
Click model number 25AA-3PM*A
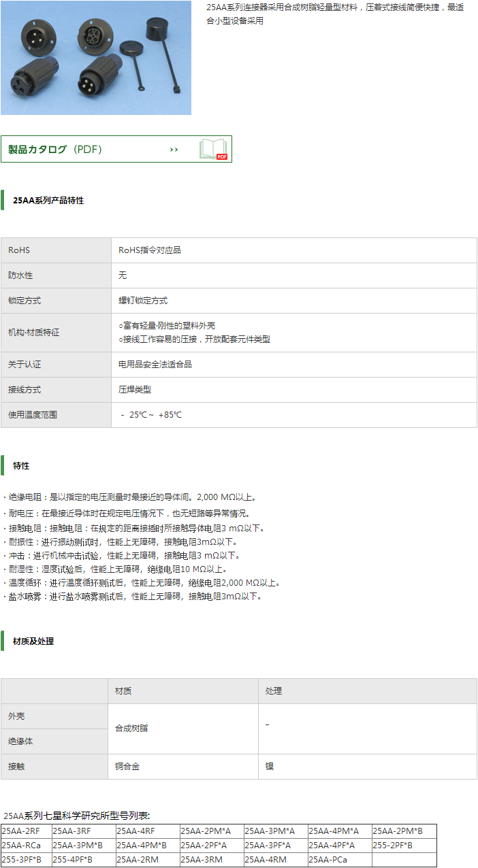pyautogui.click(x=270, y=831)
